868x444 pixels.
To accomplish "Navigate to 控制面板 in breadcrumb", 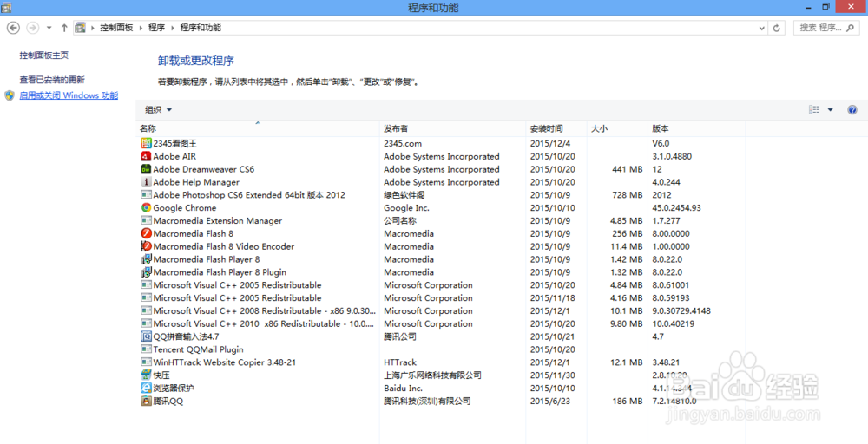I will [x=116, y=28].
